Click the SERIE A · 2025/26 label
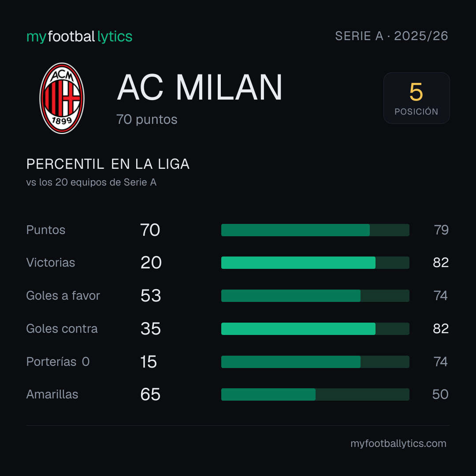 [x=391, y=36]
